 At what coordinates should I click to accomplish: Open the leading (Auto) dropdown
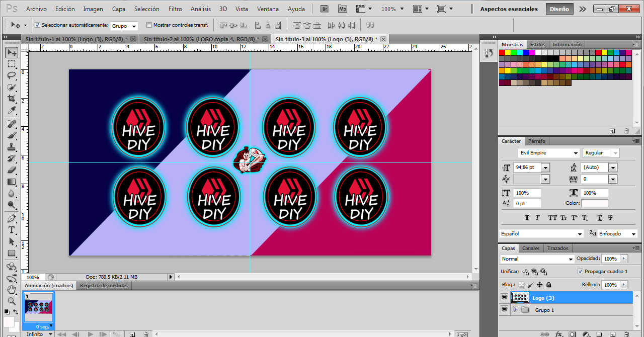click(613, 167)
